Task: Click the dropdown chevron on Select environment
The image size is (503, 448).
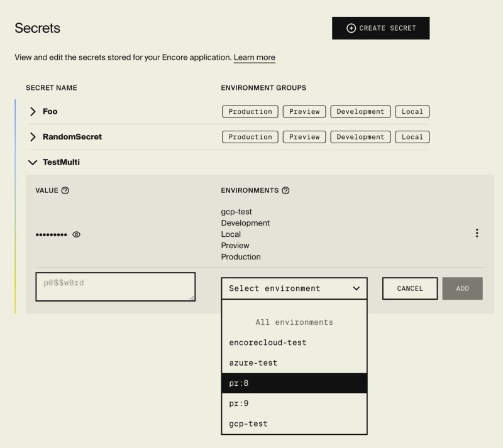Action: [x=356, y=288]
